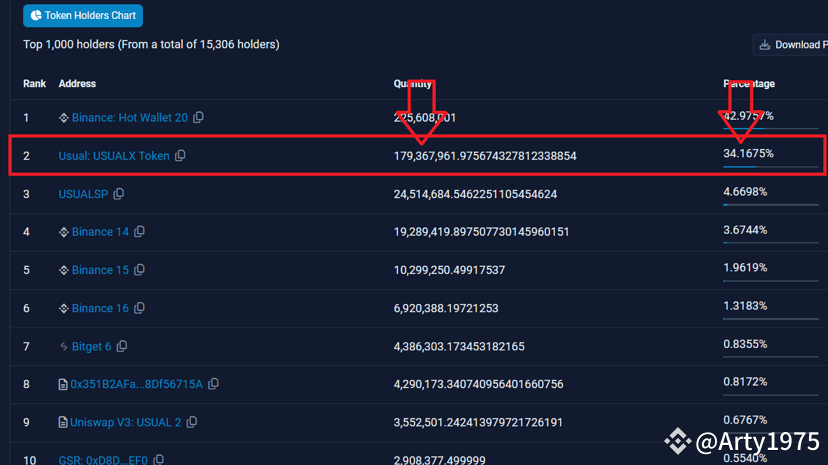
Task: Click the 3.6744% percentage value
Action: click(x=745, y=230)
